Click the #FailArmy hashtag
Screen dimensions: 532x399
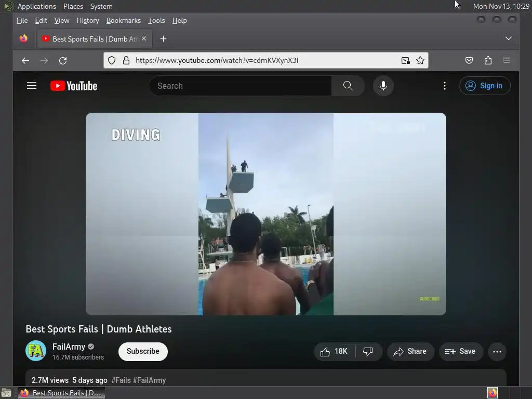pos(150,380)
